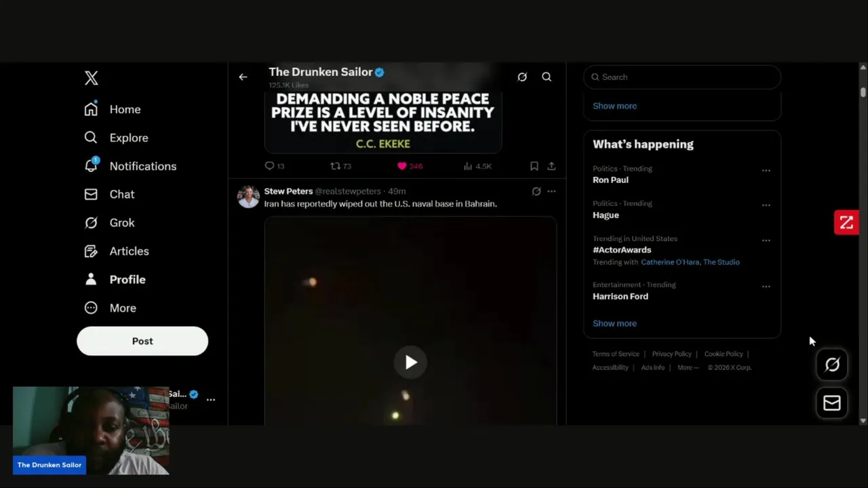Click the X logo icon
This screenshot has width=868, height=488.
point(92,77)
